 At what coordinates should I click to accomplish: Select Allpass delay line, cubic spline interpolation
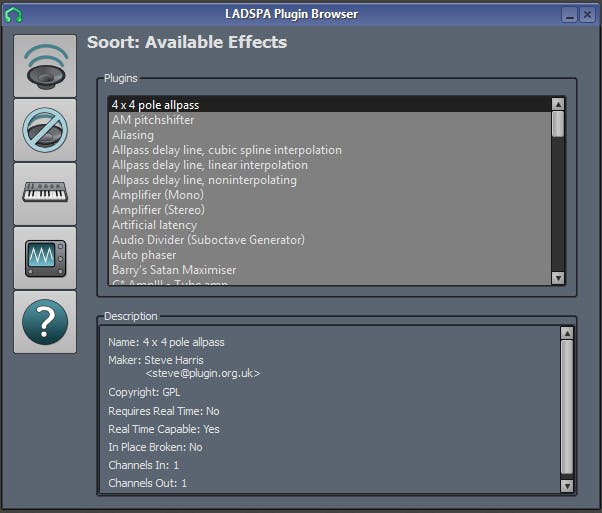click(x=330, y=150)
